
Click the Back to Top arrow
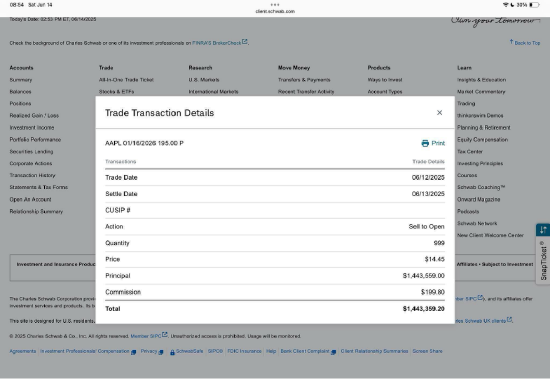pos(511,42)
